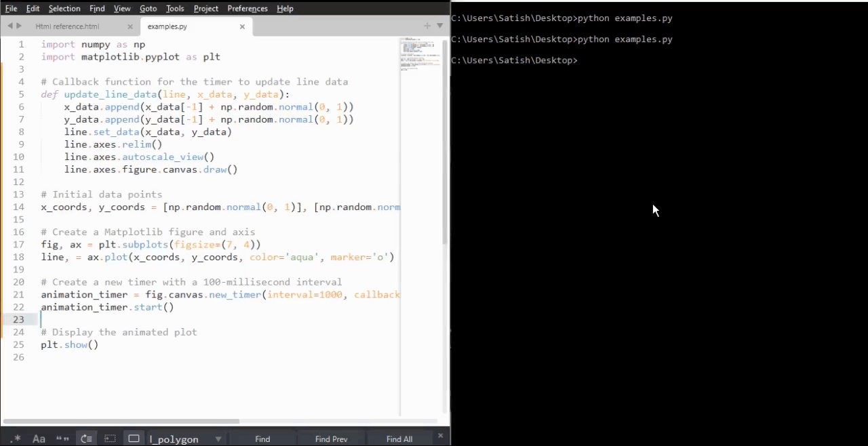Go to previous tab with left arrow
Viewport: 868px width, 446px height.
[10, 26]
